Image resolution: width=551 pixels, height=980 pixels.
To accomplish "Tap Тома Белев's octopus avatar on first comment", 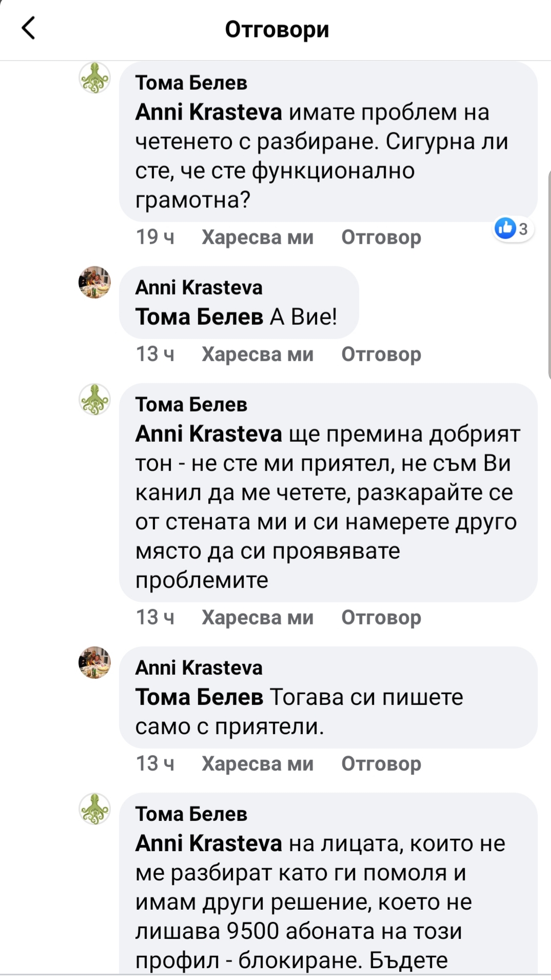I will (x=95, y=78).
